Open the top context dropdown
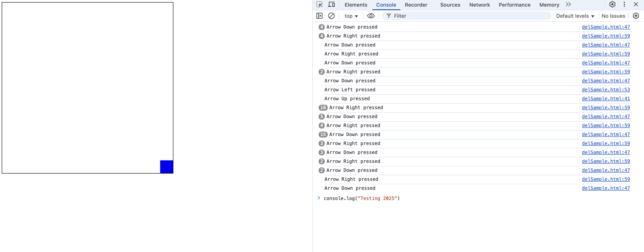 [351, 16]
